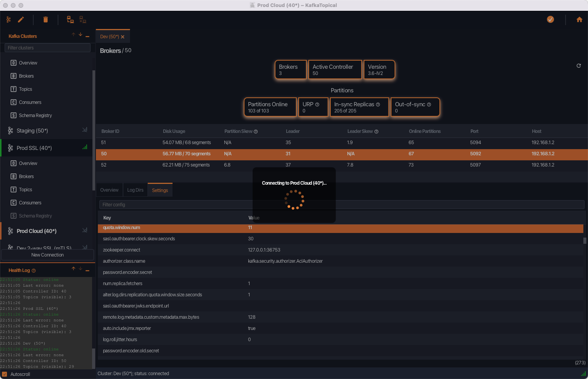Image resolution: width=588 pixels, height=379 pixels.
Task: Select the Prod Cloud (40*) cluster
Action: (36, 231)
